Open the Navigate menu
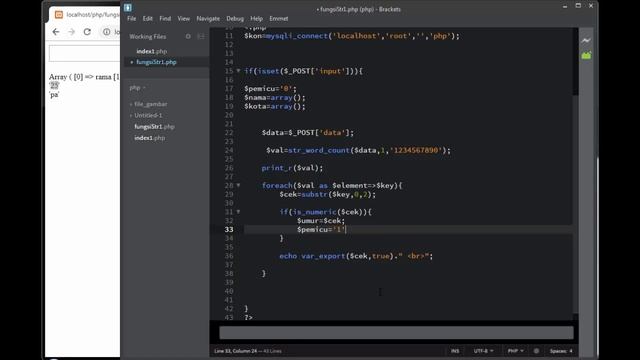 (x=208, y=19)
